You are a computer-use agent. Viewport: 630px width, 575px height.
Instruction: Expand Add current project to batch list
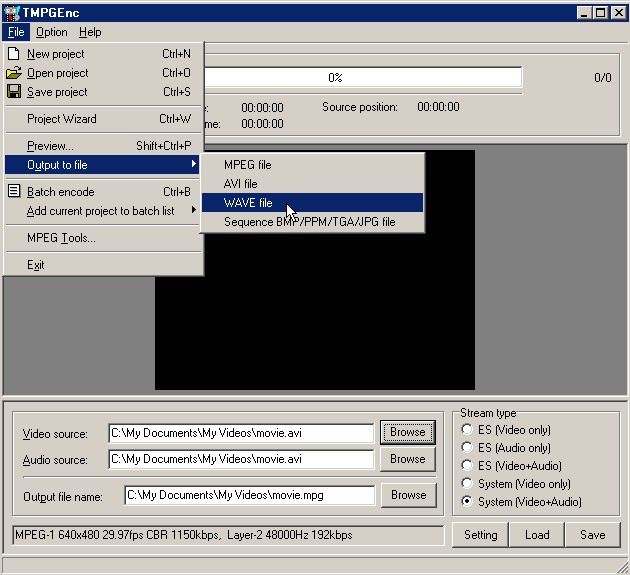(102, 211)
